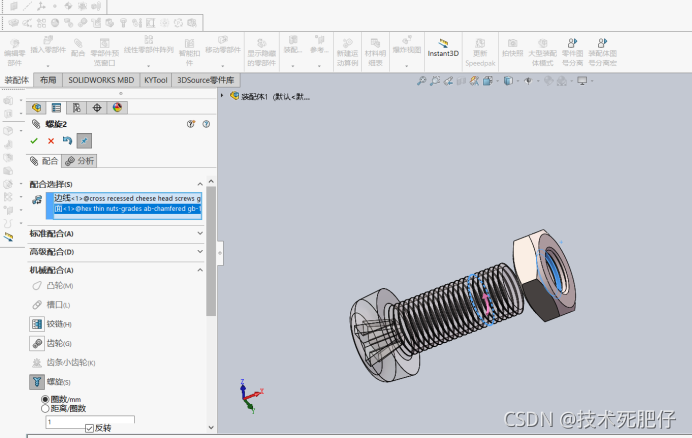Click the pink flip direction arrow on thread
Image resolution: width=692 pixels, height=438 pixels.
486,304
